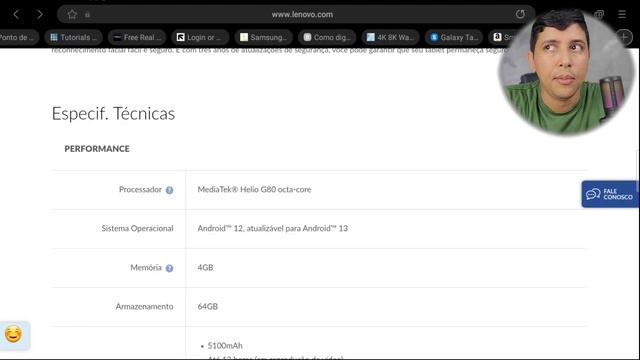Click the smiley feedback emoji button

point(13,334)
